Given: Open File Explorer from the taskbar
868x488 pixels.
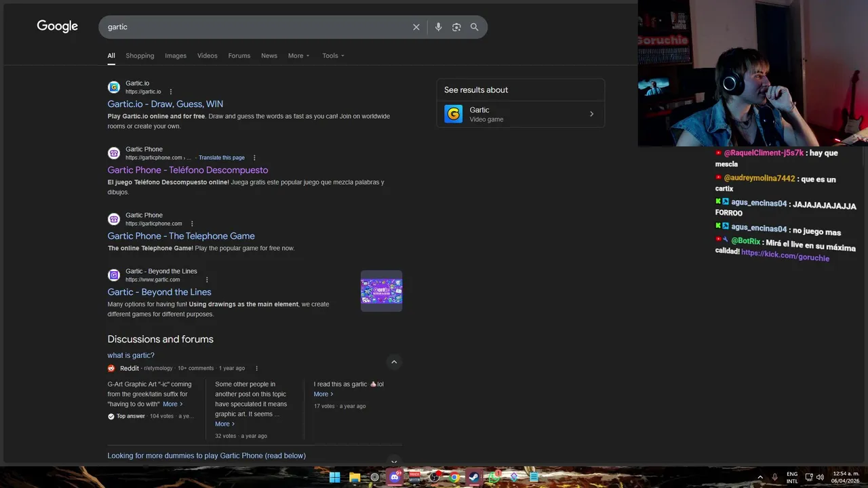Looking at the screenshot, I should point(355,477).
